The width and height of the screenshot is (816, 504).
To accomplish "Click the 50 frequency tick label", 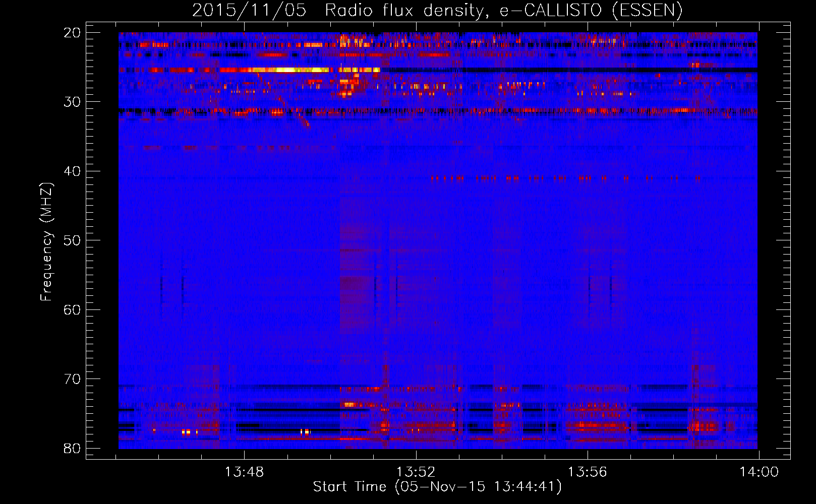I will pos(73,240).
